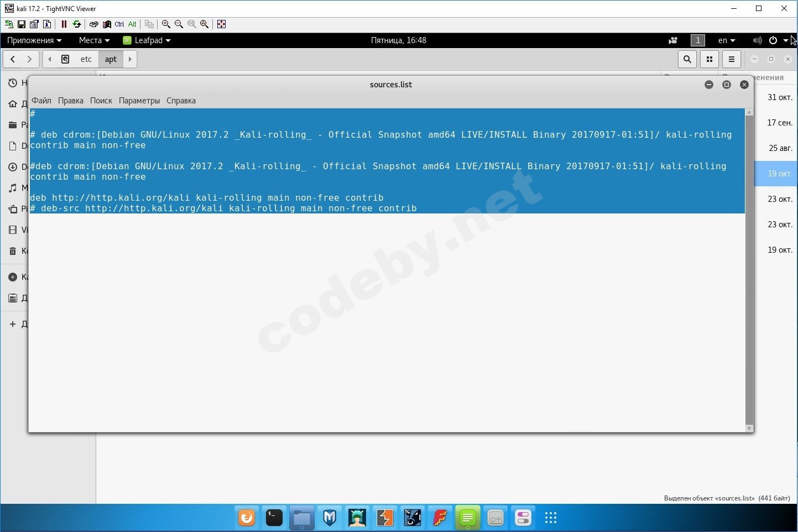Open the Справка menu in Leafpad

tap(181, 101)
